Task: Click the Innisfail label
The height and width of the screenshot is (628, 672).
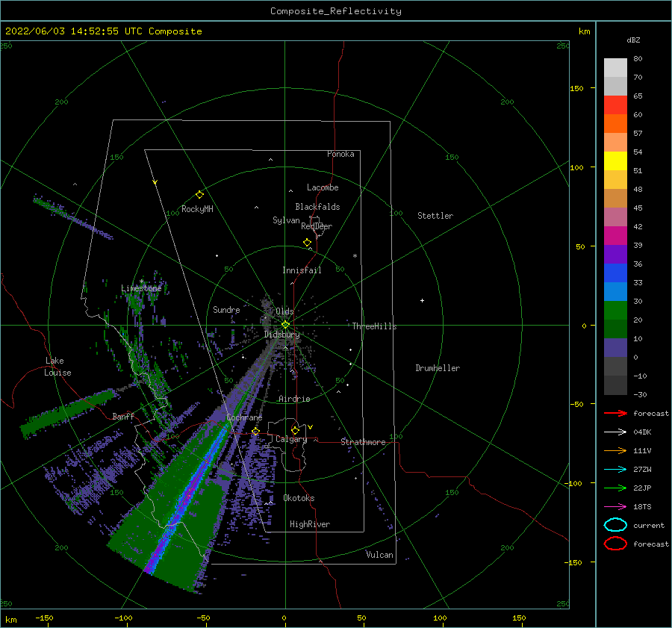Action: [x=302, y=270]
